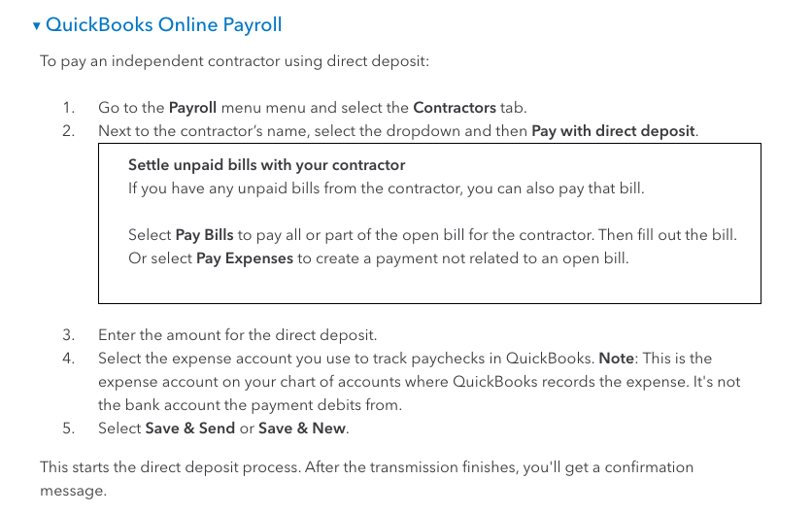Click the bold Save & Send text

pos(189,428)
